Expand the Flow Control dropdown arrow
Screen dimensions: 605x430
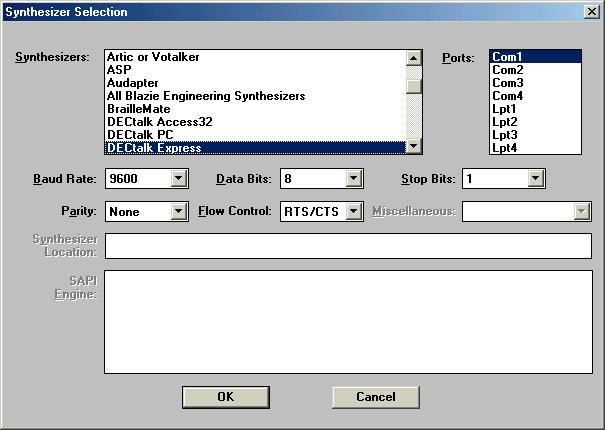(x=353, y=211)
